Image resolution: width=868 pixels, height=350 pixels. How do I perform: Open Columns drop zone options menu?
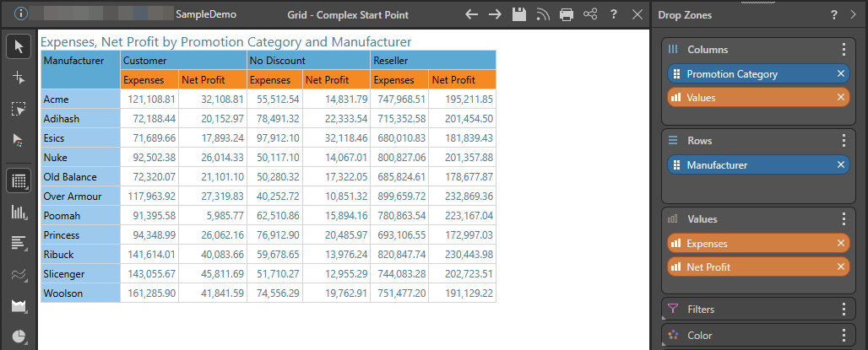coord(844,50)
